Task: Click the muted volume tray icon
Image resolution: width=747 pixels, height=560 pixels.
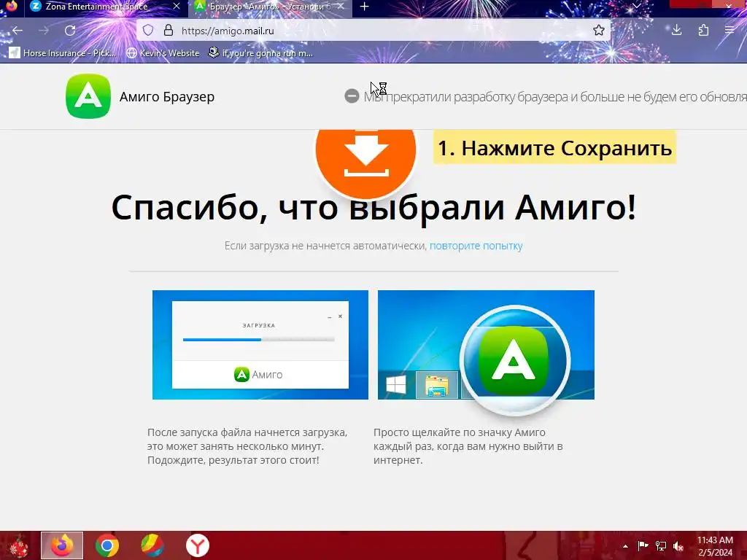Action: click(678, 545)
